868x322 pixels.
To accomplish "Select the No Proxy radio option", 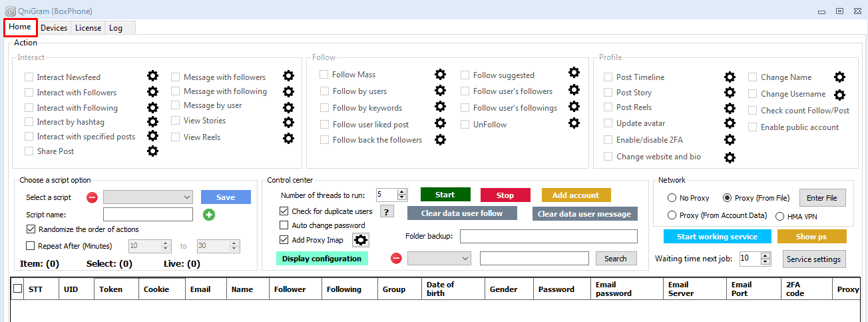I will coord(672,198).
